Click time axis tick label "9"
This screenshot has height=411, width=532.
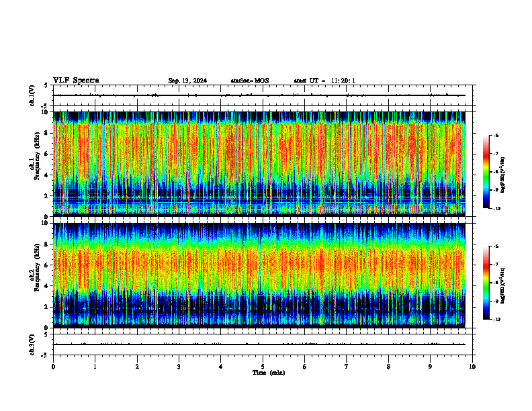tap(430, 367)
